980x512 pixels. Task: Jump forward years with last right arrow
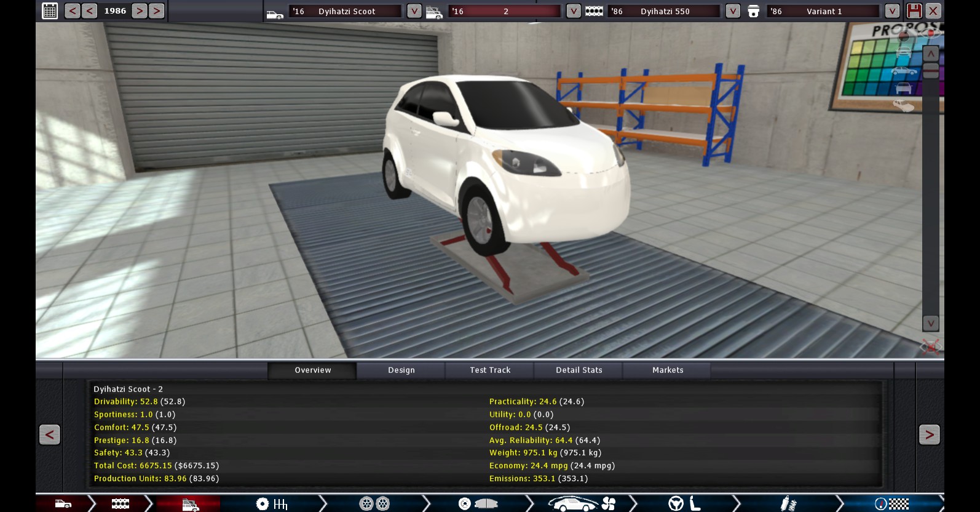[157, 10]
